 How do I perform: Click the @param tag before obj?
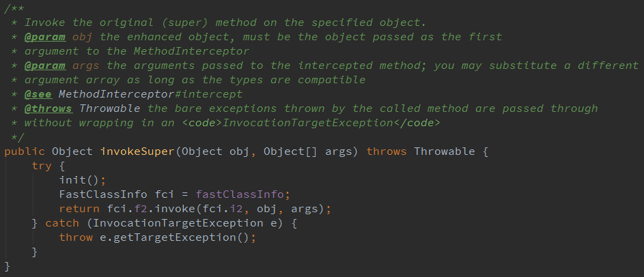click(45, 37)
